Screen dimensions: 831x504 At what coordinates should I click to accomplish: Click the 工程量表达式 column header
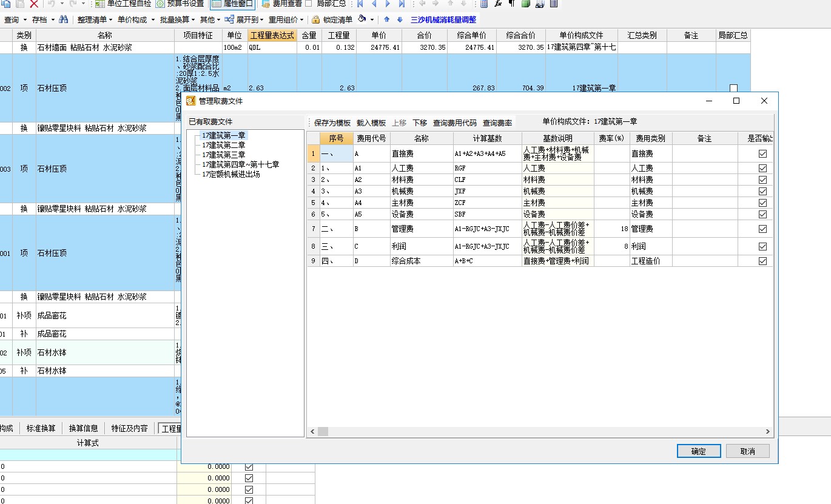[272, 36]
